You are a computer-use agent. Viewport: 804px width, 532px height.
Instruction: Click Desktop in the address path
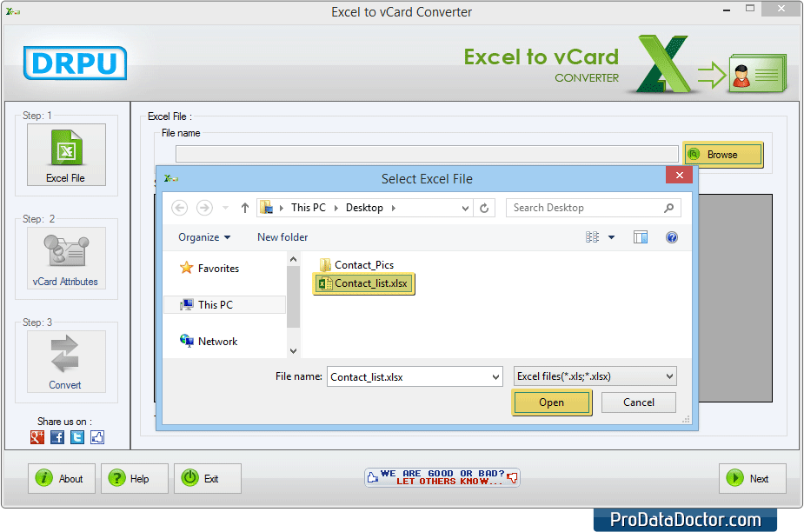[x=364, y=208]
